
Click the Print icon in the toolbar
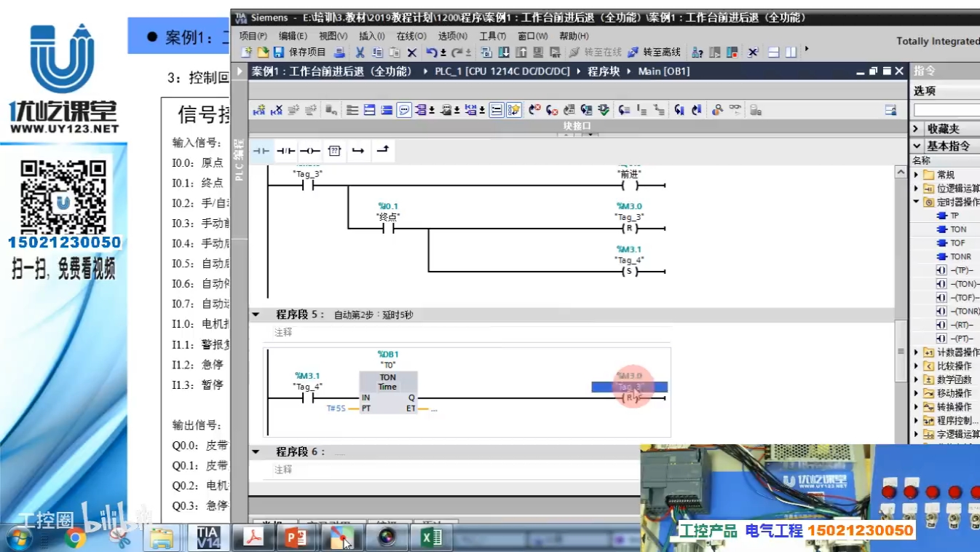pyautogui.click(x=340, y=52)
